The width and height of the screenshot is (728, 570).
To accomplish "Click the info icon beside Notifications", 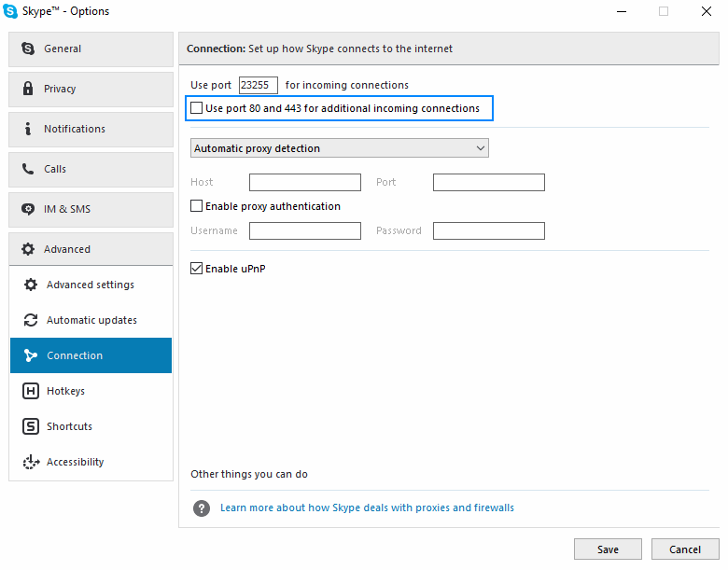I will coord(28,129).
